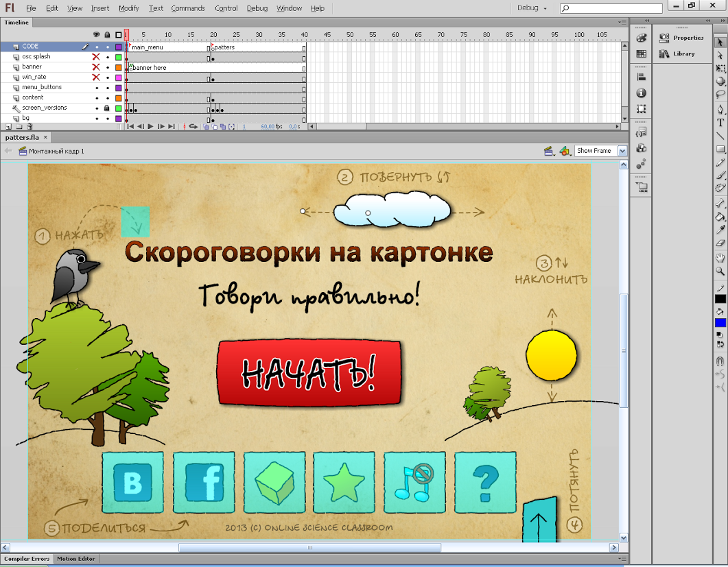Screen dimensions: 728x567
Task: Toggle show-all-layers eye header icon
Action: pyautogui.click(x=97, y=35)
